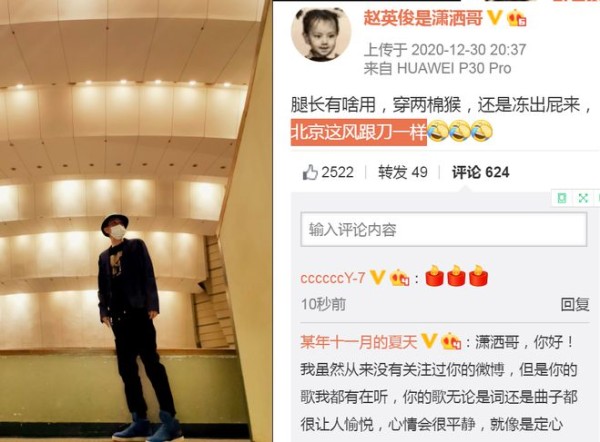This screenshot has height=442, width=600.
Task: Click the 来自 HUAWEI P30 Pro source link
Action: 437,69
